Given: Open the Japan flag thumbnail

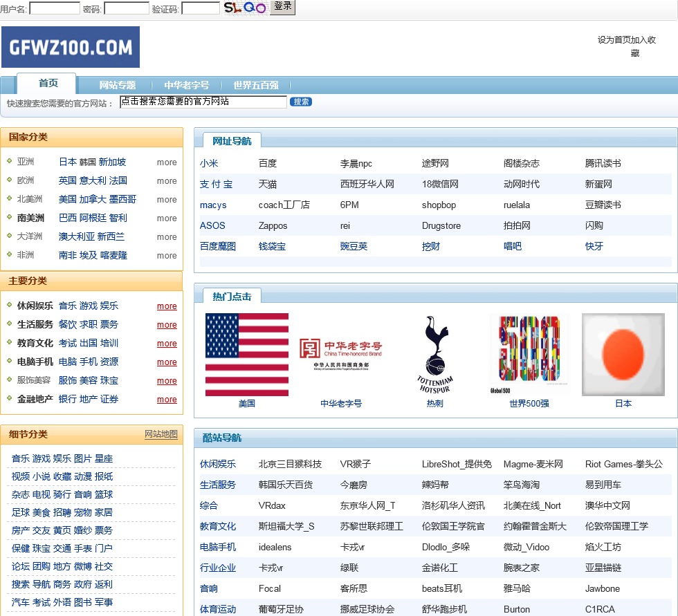Looking at the screenshot, I should click(623, 355).
